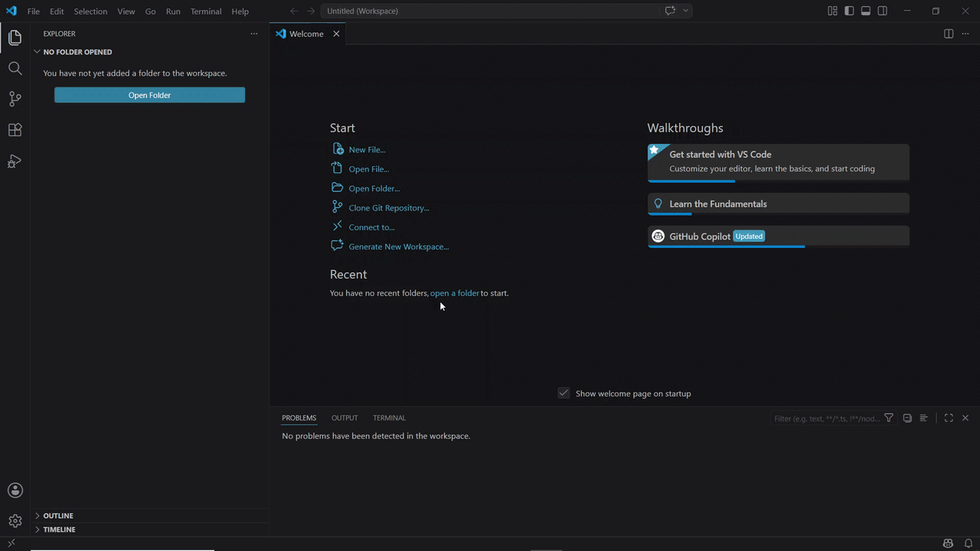Screen dimensions: 980x551
Task: Open the Learn the Fundamentals walkthrough title
Action: [x=718, y=204]
